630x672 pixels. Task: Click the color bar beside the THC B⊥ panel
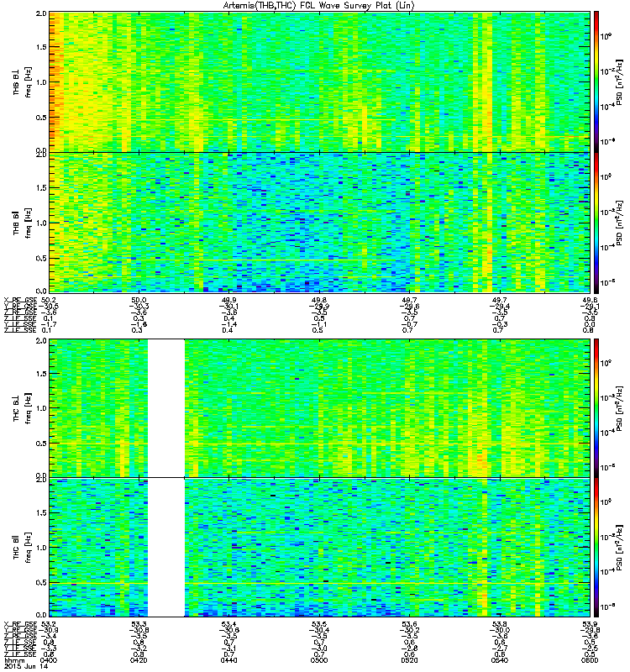(x=596, y=407)
